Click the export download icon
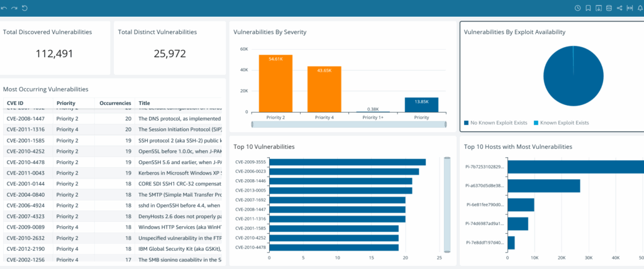The width and height of the screenshot is (644, 269). coord(599,8)
